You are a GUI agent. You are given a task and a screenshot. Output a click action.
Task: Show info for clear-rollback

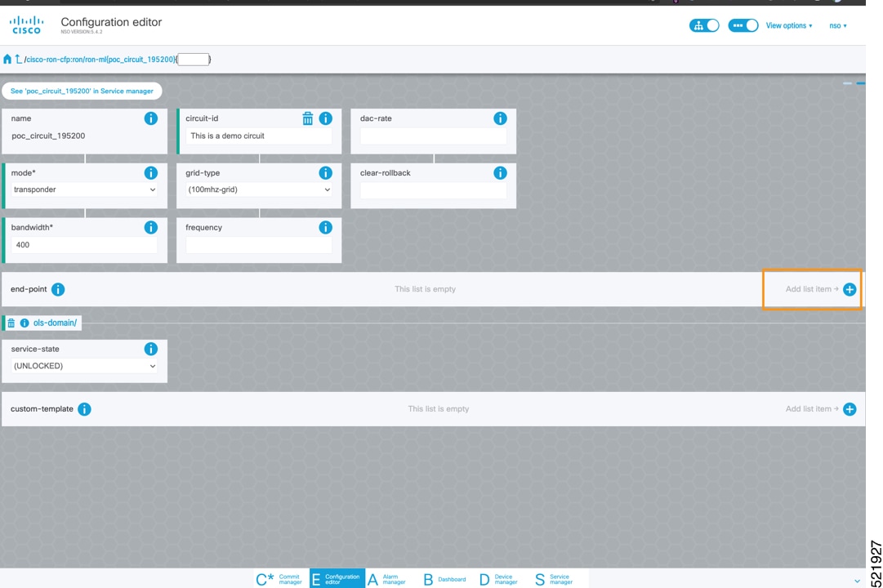point(500,173)
